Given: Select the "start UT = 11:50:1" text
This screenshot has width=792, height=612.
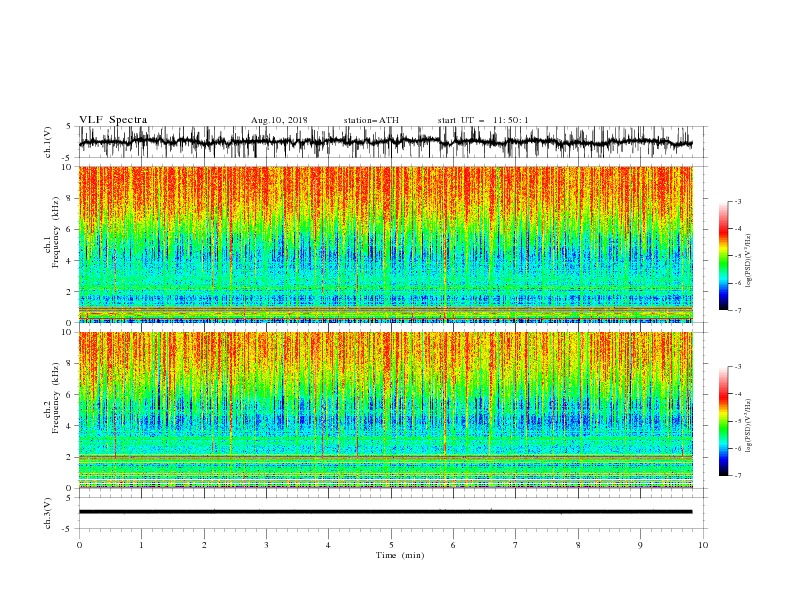Looking at the screenshot, I should [x=483, y=120].
